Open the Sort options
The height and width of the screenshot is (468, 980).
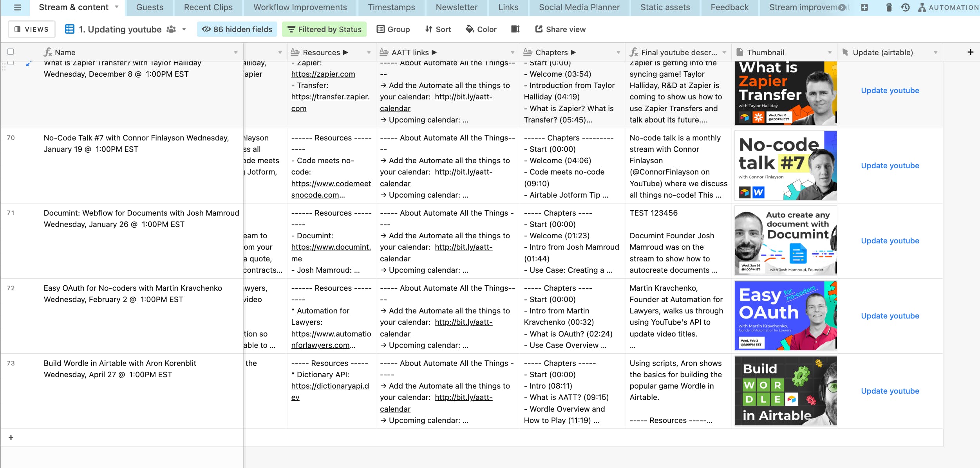[x=438, y=29]
